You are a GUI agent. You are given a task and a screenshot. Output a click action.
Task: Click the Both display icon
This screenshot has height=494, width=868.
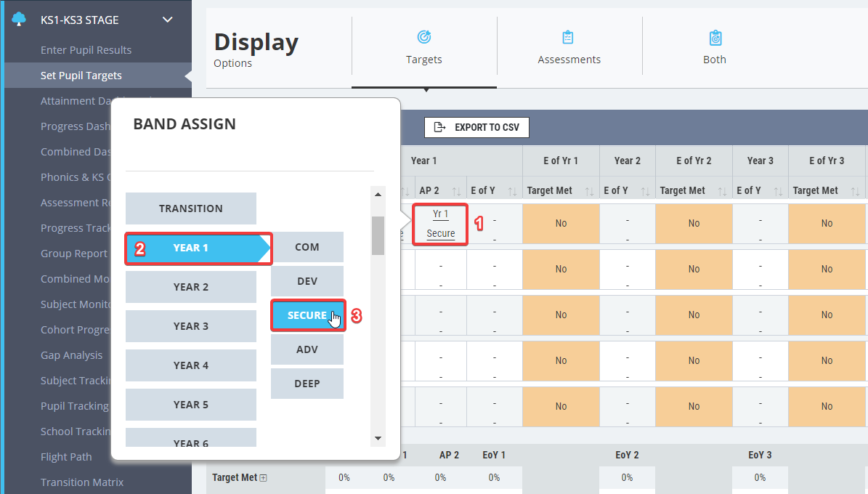pyautogui.click(x=715, y=38)
